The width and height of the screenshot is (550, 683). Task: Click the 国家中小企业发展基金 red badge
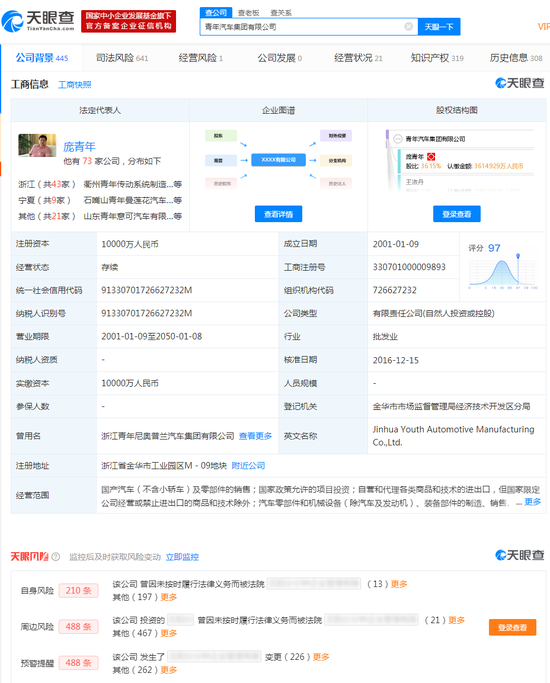tap(128, 21)
